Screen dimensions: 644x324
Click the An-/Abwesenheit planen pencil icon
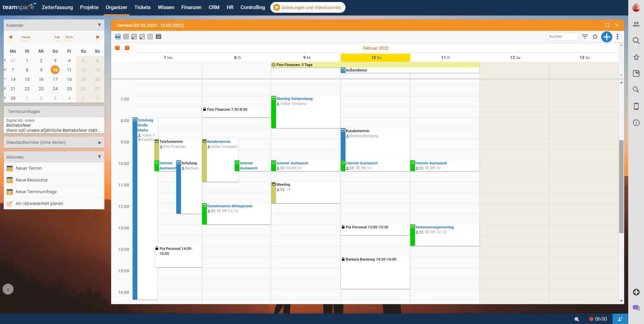(x=10, y=204)
